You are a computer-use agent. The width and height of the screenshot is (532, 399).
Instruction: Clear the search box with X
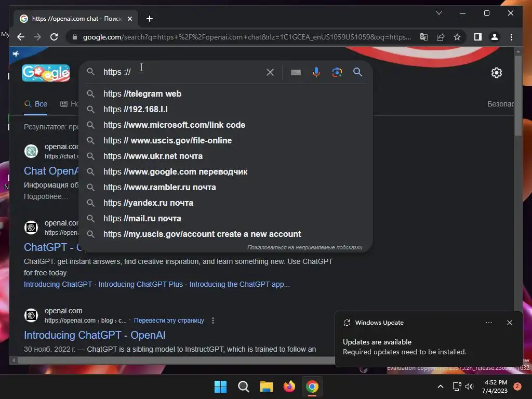(270, 72)
